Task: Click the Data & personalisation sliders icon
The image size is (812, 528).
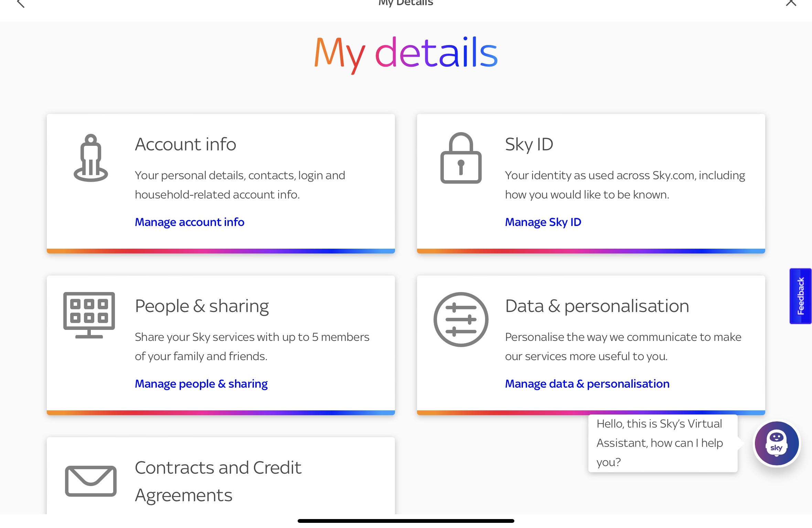Action: tap(461, 320)
